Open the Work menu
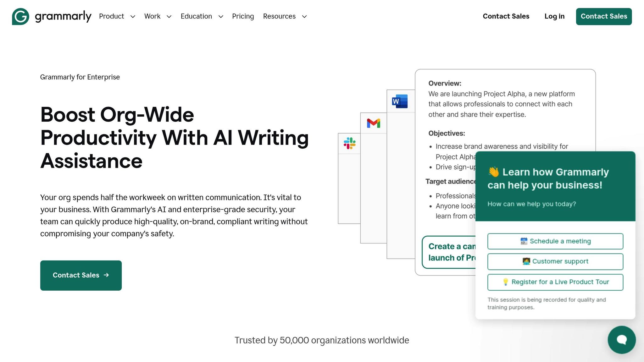 click(x=152, y=16)
